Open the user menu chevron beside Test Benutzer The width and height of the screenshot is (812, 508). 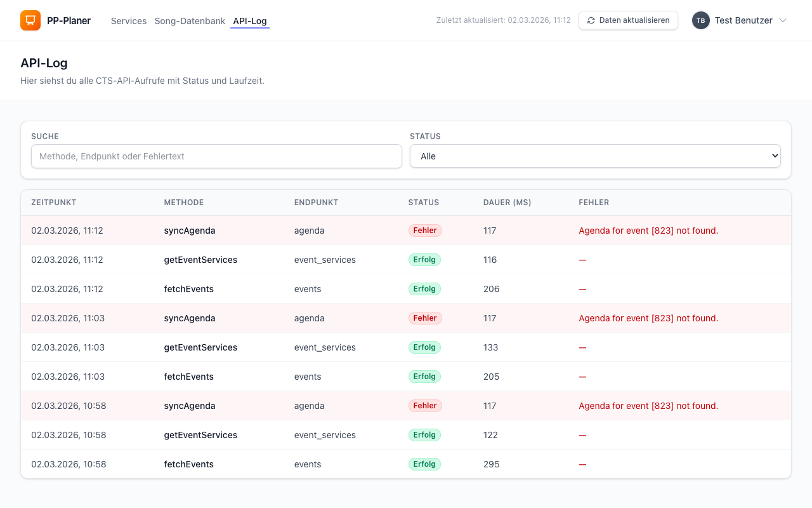[x=783, y=20]
